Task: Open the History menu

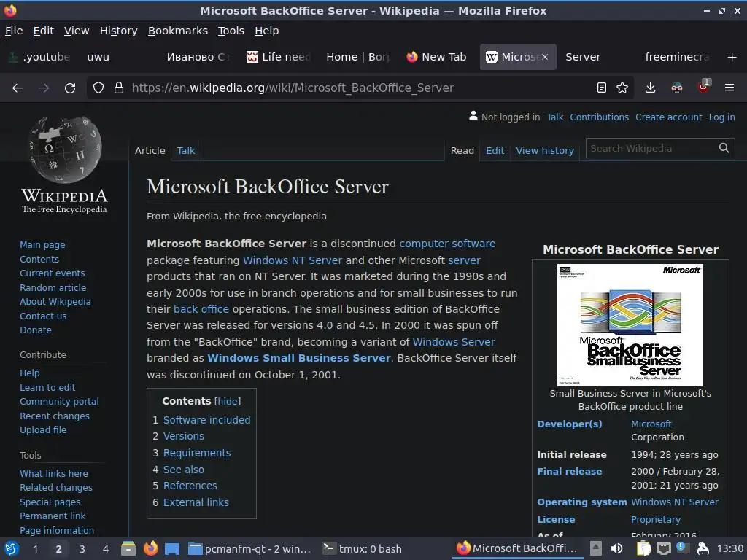Action: click(119, 31)
